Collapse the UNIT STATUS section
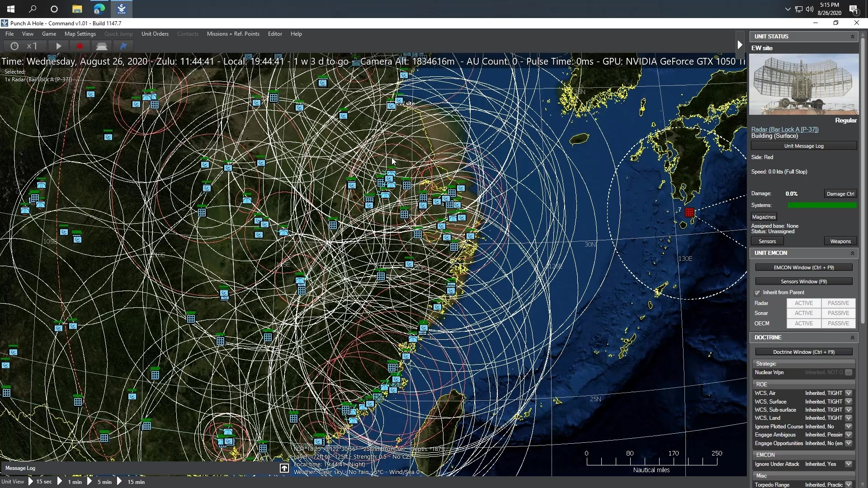This screenshot has height=488, width=868. pyautogui.click(x=853, y=37)
